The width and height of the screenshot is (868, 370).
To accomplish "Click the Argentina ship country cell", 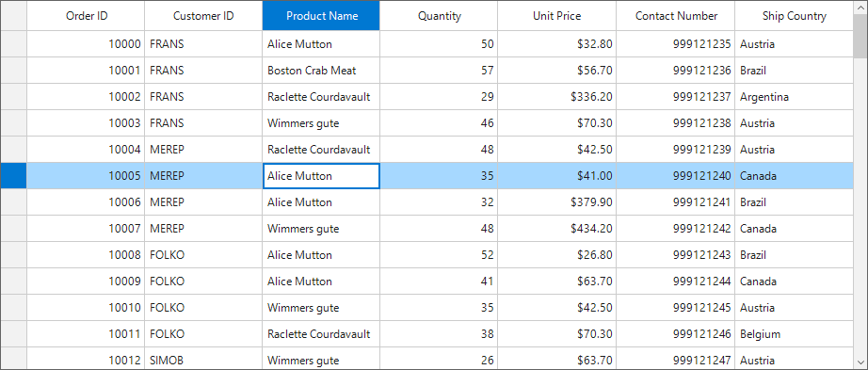I will pos(794,96).
